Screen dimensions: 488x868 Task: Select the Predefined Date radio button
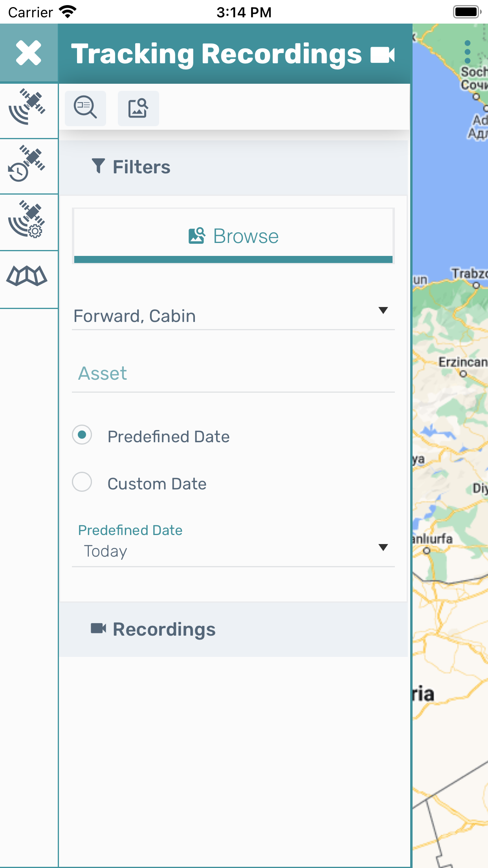(82, 435)
